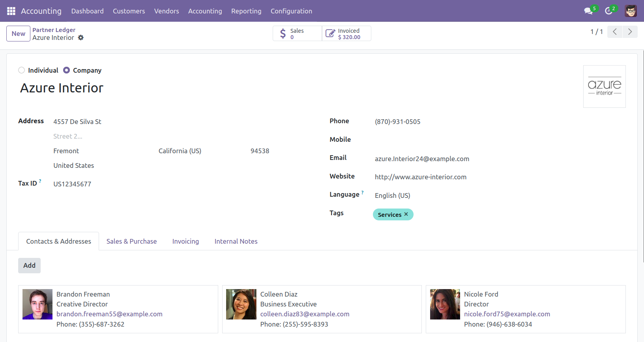Open the Language dropdown field

point(434,195)
